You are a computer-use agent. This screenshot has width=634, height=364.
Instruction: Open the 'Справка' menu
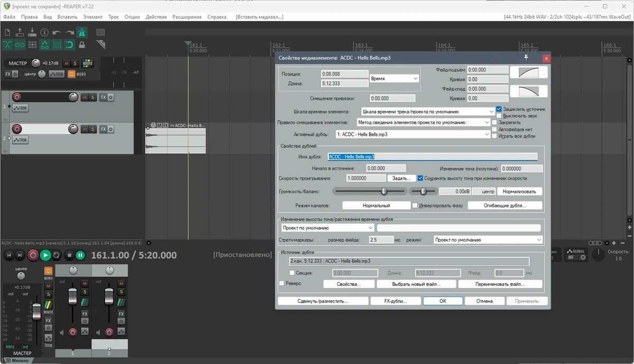pyautogui.click(x=217, y=17)
